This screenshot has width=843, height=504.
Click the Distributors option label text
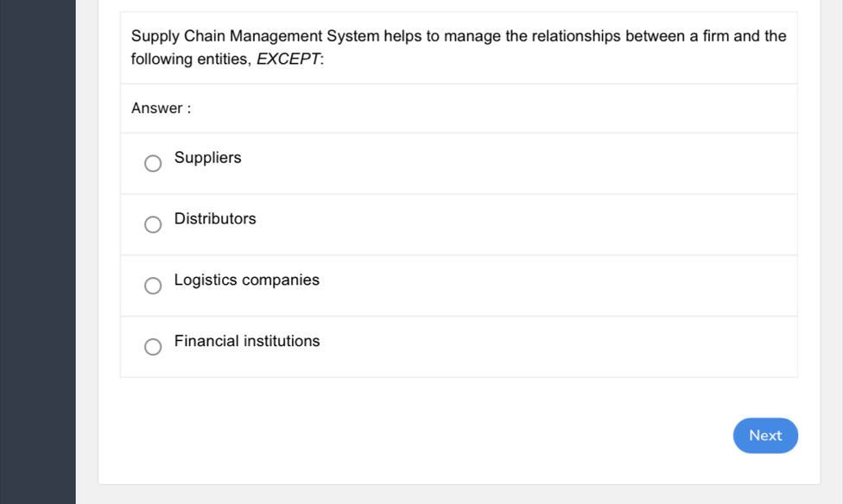(215, 219)
